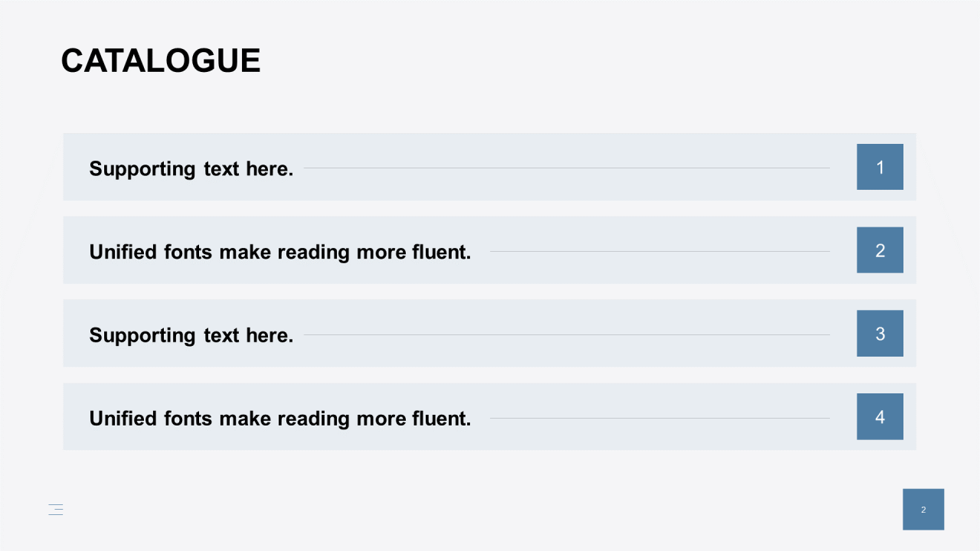Pick the first catalogue row's gray panel

tap(489, 167)
